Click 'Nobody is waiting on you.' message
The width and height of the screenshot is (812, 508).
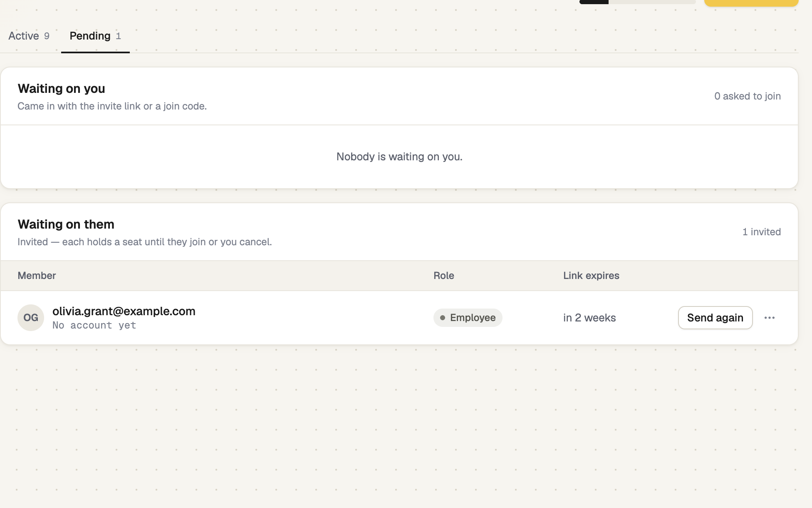[x=399, y=157]
